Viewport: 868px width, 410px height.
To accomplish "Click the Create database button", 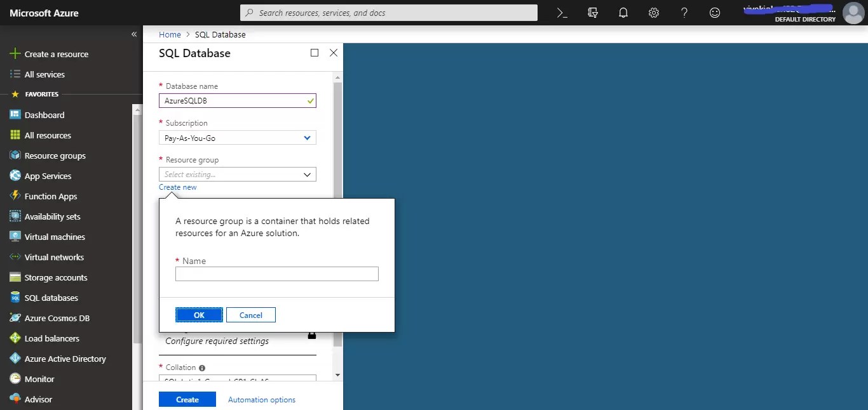I will pos(187,399).
